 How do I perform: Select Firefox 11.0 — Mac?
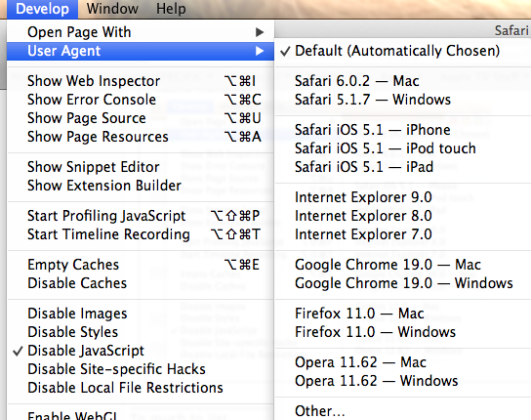tap(403, 314)
